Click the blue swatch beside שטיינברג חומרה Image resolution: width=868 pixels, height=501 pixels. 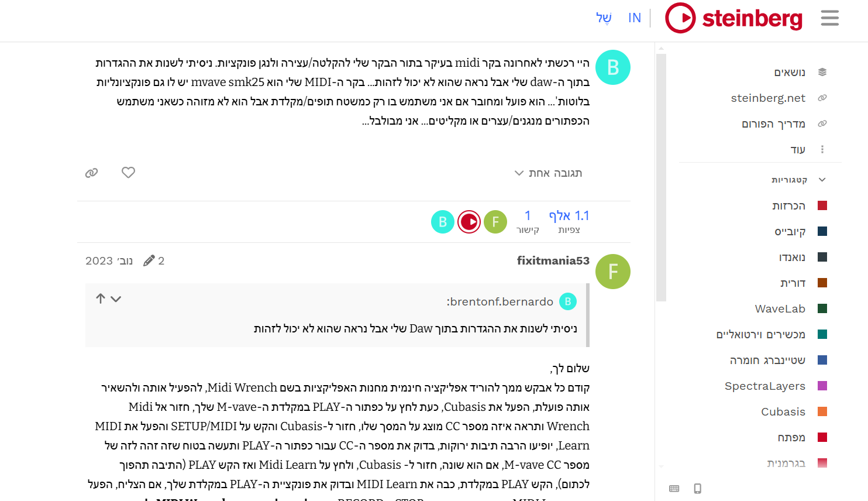[822, 361]
